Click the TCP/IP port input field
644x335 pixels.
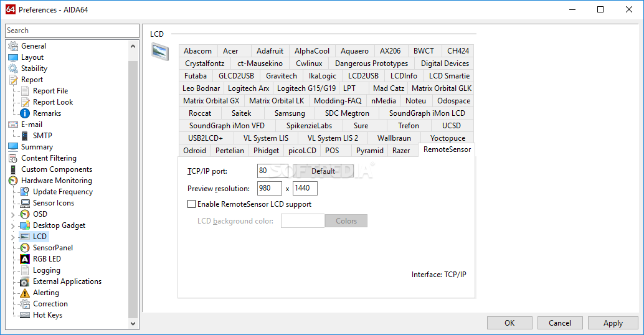coord(273,171)
